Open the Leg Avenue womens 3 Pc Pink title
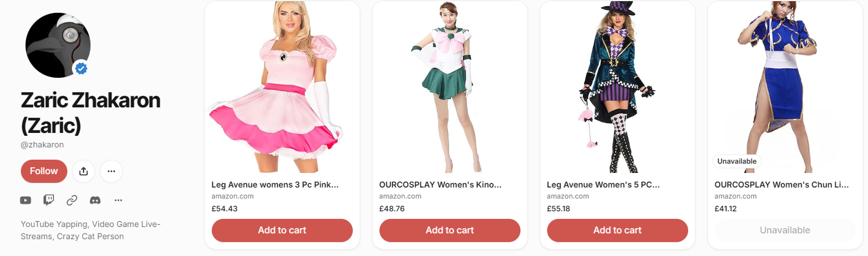This screenshot has height=256, width=868. (x=275, y=185)
